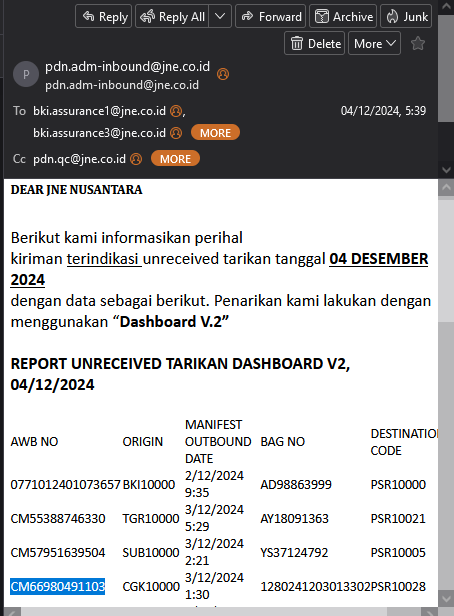Click the DEAR JNE NUSANTARA greeting
The image size is (454, 616).
click(76, 190)
